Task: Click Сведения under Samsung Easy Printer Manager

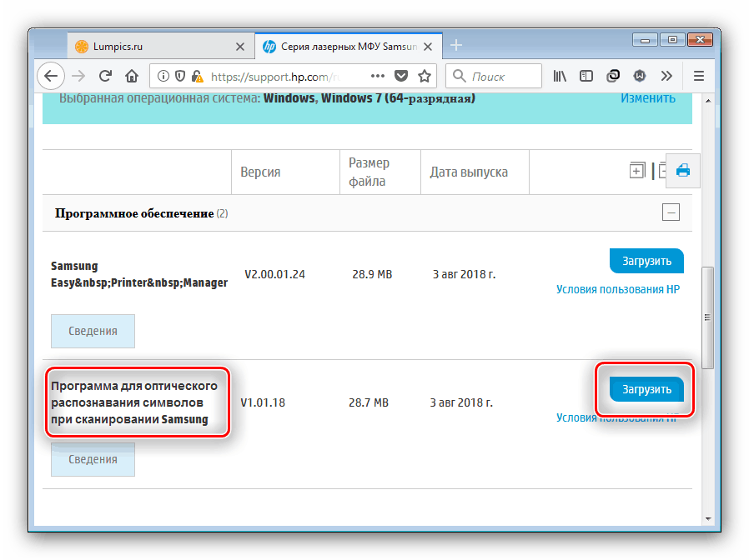Action: [x=93, y=331]
